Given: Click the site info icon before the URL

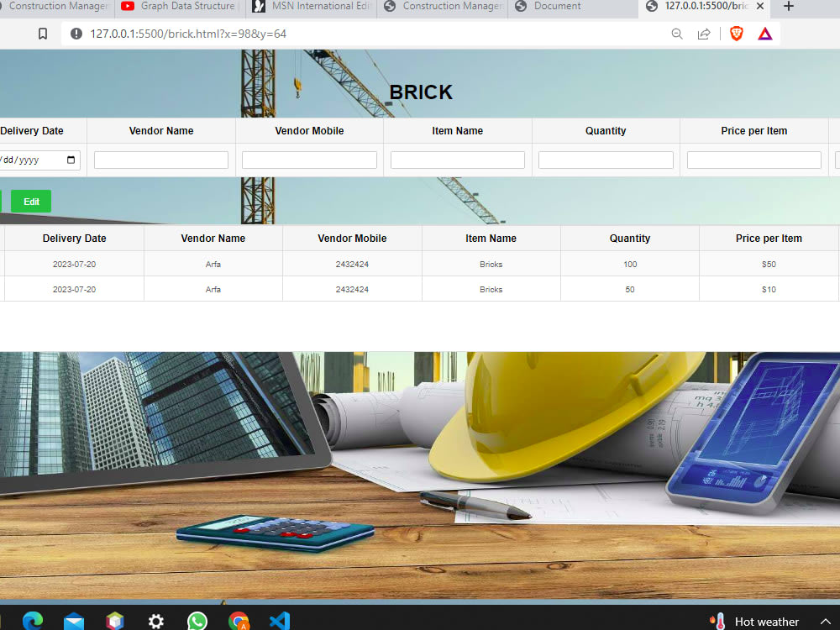Looking at the screenshot, I should pos(76,34).
